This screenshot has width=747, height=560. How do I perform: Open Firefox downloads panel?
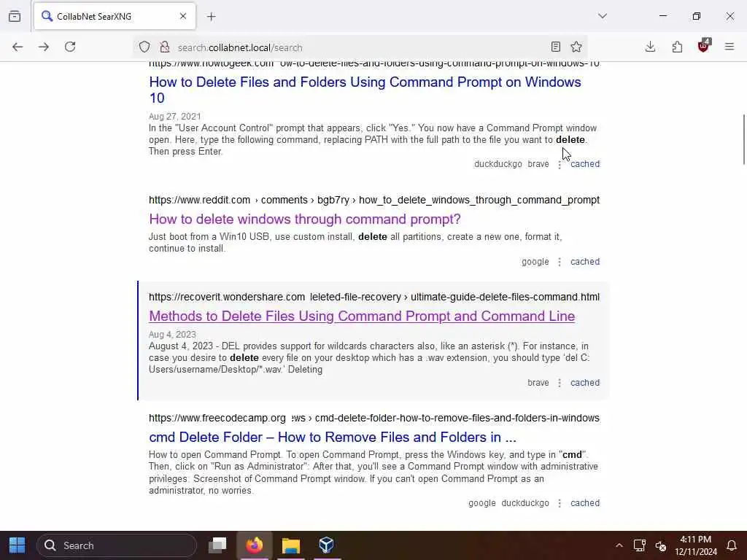[650, 47]
